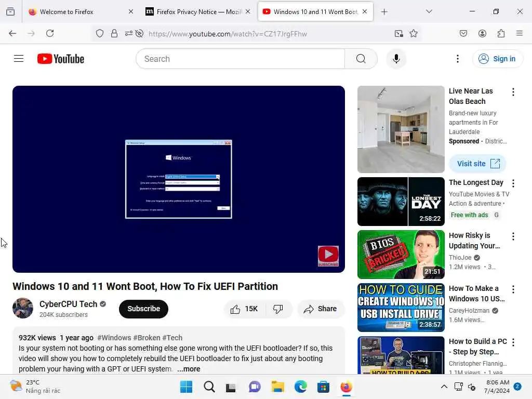Open Microsoft Store from taskbar
The image size is (532, 399).
(323, 387)
